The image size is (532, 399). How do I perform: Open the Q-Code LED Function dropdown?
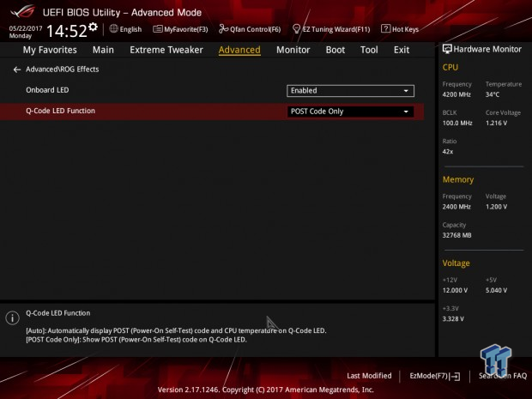pyautogui.click(x=350, y=112)
